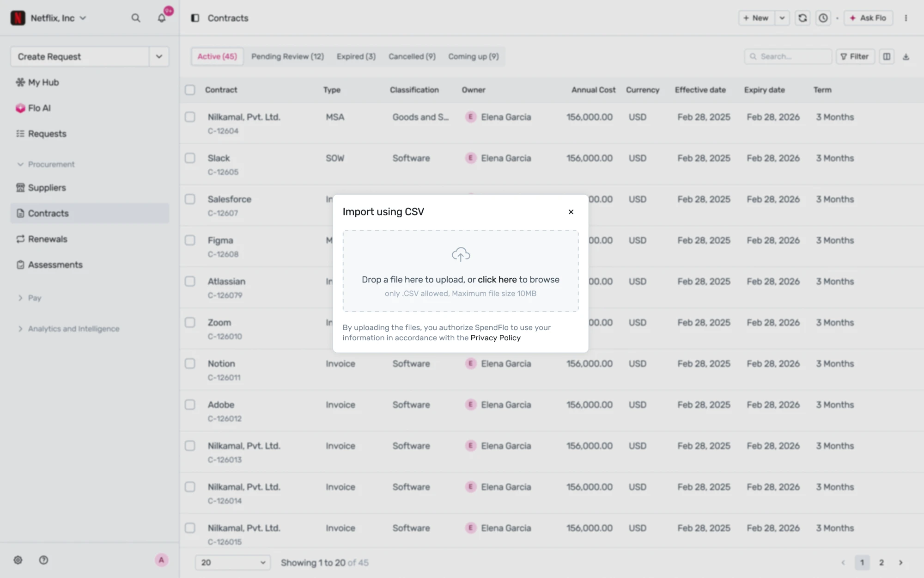Toggle sidebar panel icon beside Contracts title
This screenshot has height=578, width=924.
coord(195,18)
